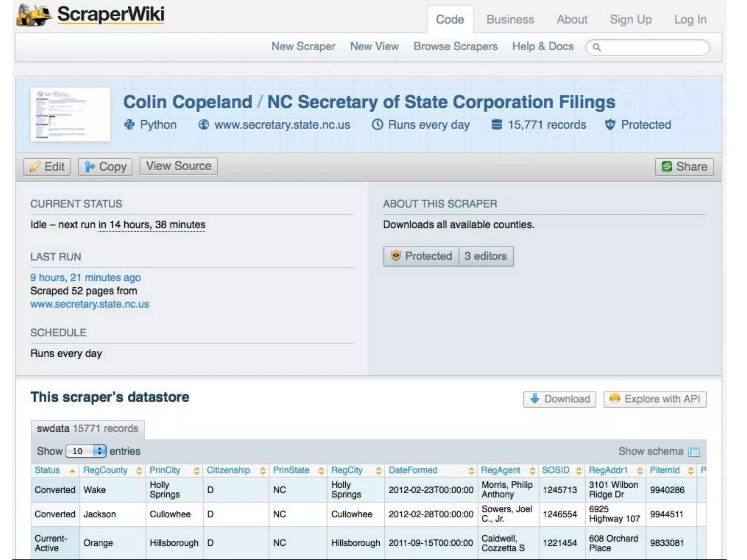The height and width of the screenshot is (560, 747).
Task: Click the search magnifier icon
Action: pyautogui.click(x=596, y=47)
